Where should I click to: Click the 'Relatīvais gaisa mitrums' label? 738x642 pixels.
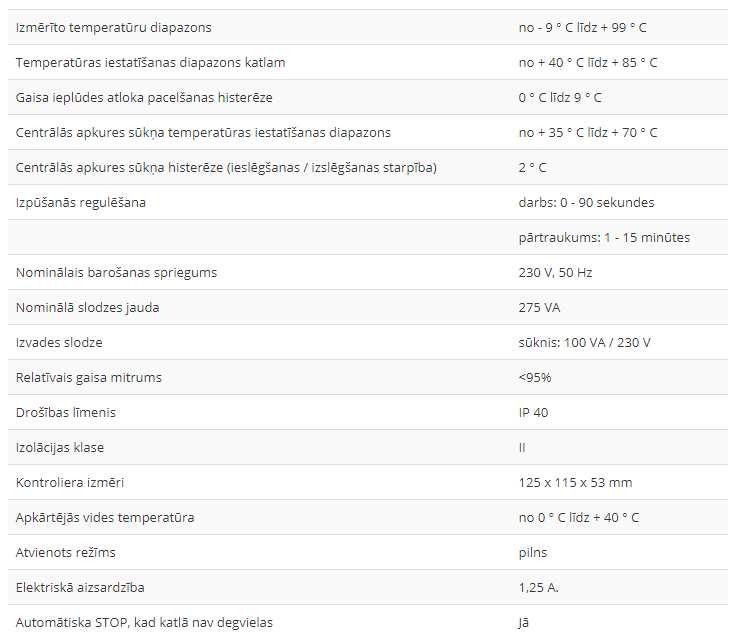(x=89, y=377)
